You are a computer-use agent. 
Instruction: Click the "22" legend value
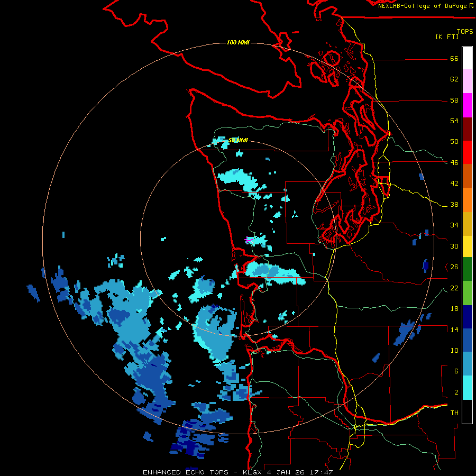coord(454,288)
